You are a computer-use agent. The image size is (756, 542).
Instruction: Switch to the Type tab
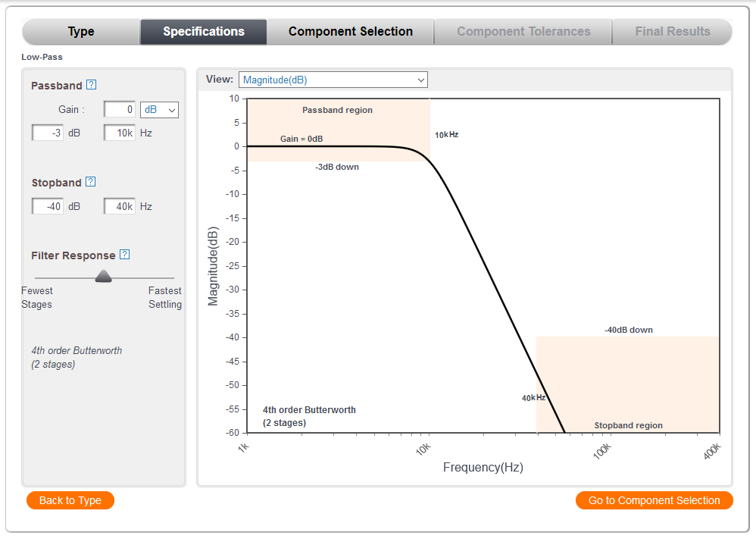pos(81,32)
